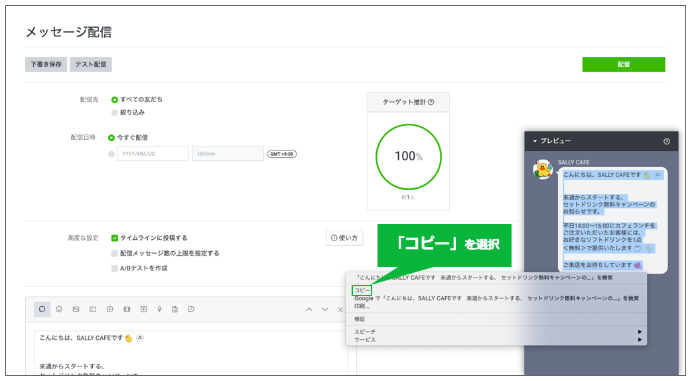Click the highlighted preview message bubble

(613, 220)
